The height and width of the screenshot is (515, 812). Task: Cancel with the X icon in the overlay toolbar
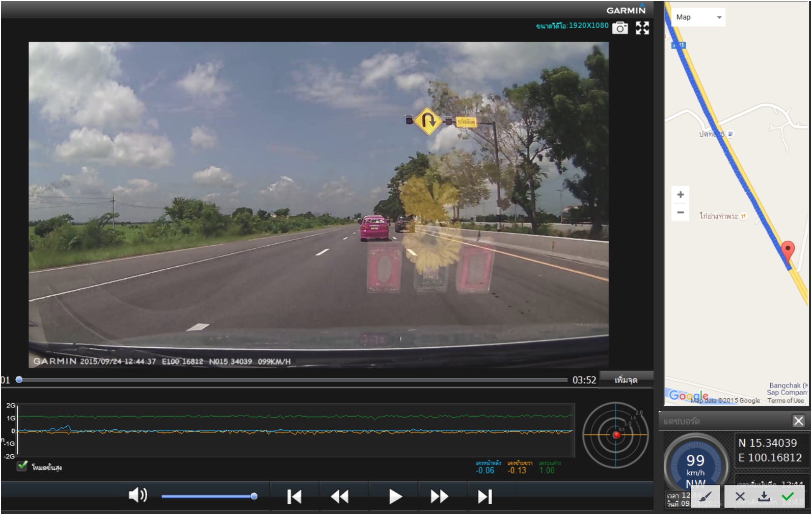coord(740,497)
